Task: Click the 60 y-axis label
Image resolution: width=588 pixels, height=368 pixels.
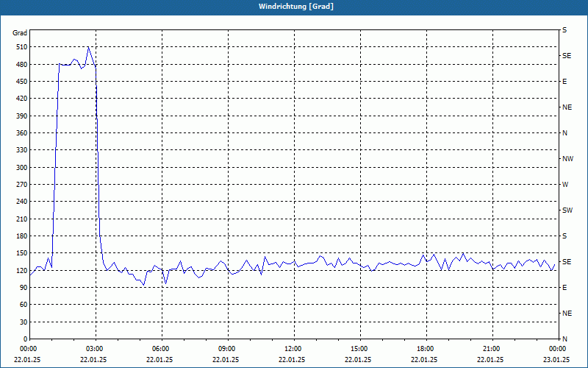Action: (24, 305)
